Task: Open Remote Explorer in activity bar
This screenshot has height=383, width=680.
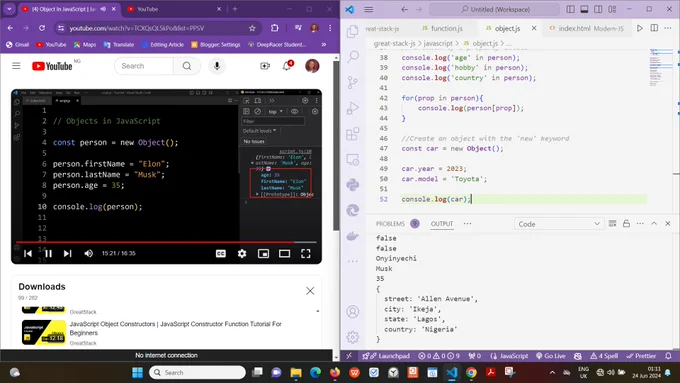Action: pyautogui.click(x=353, y=160)
